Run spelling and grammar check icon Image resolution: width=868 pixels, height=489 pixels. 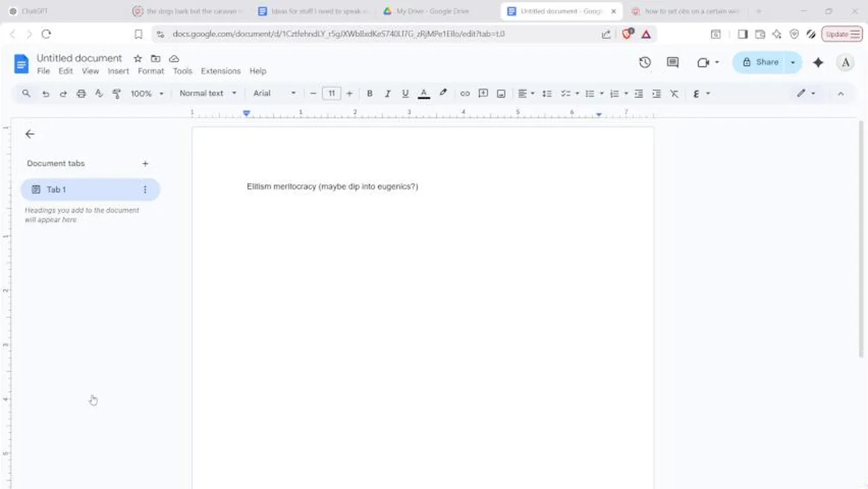[98, 94]
